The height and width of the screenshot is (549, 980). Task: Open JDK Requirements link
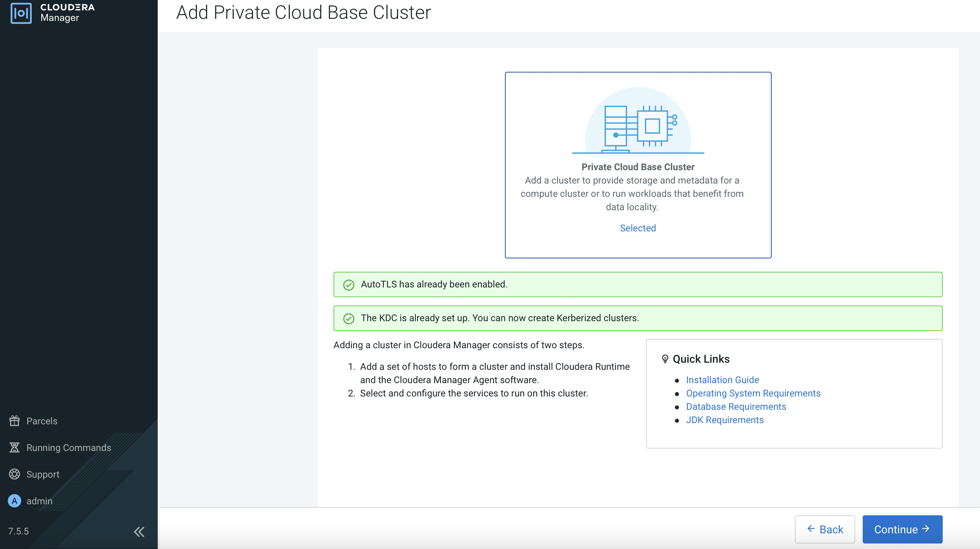pos(725,420)
